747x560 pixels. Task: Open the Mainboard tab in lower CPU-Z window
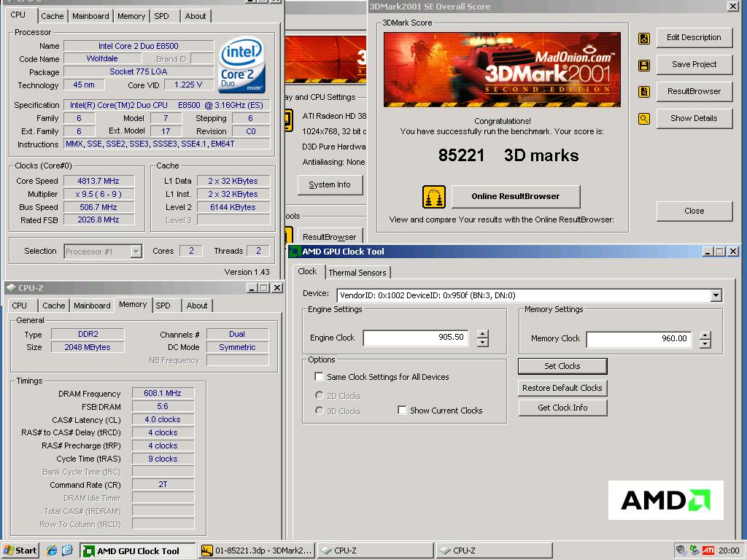(x=92, y=306)
